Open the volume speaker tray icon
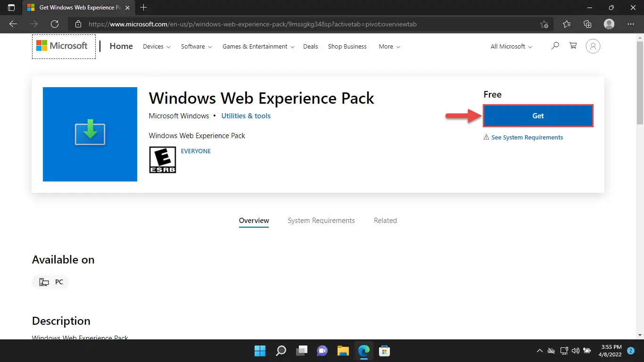The height and width of the screenshot is (362, 644). click(575, 351)
